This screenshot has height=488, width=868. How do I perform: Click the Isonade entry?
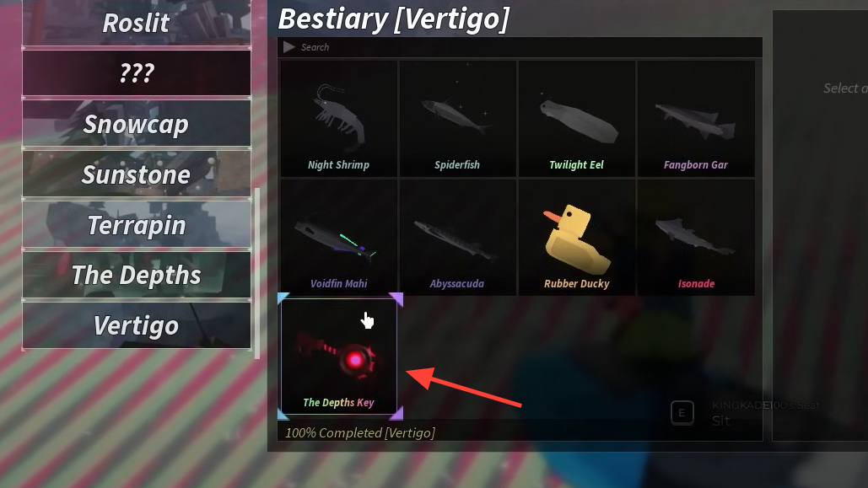[696, 238]
